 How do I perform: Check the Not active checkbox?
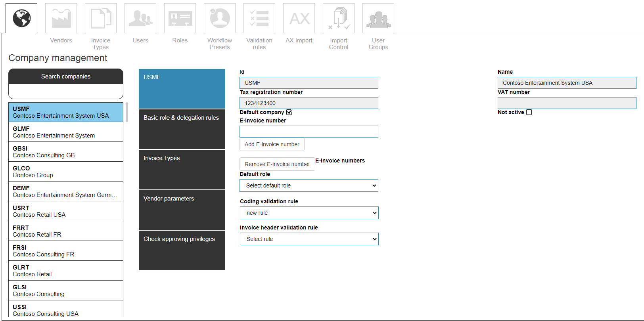click(x=529, y=112)
